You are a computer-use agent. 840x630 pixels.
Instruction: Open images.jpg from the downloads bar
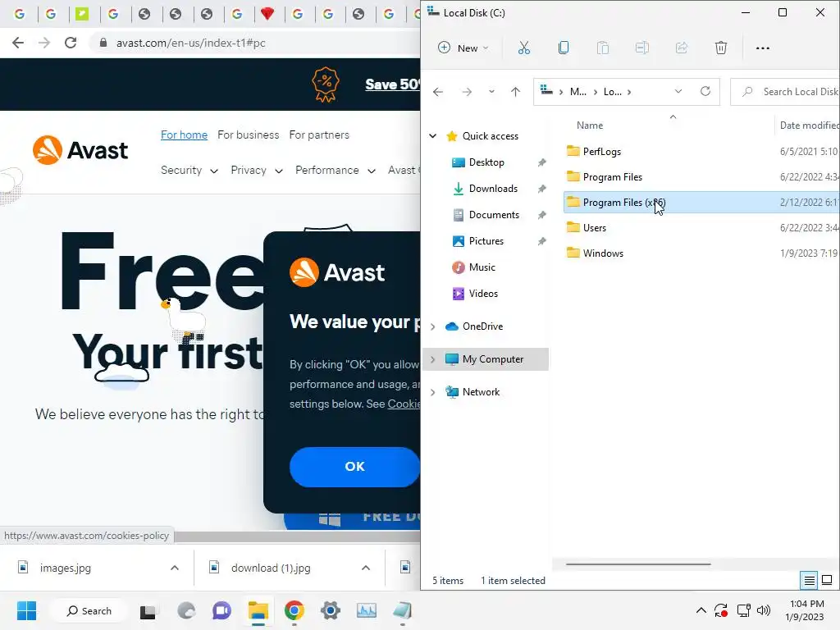coord(66,568)
